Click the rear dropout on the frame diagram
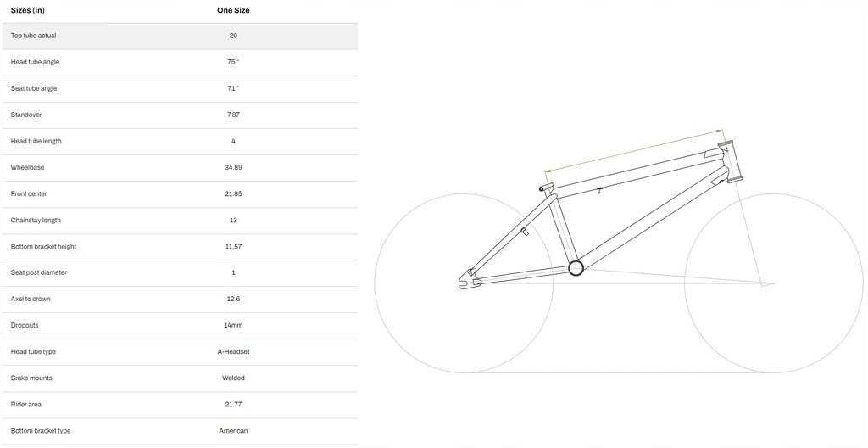The width and height of the screenshot is (868, 448). (465, 282)
